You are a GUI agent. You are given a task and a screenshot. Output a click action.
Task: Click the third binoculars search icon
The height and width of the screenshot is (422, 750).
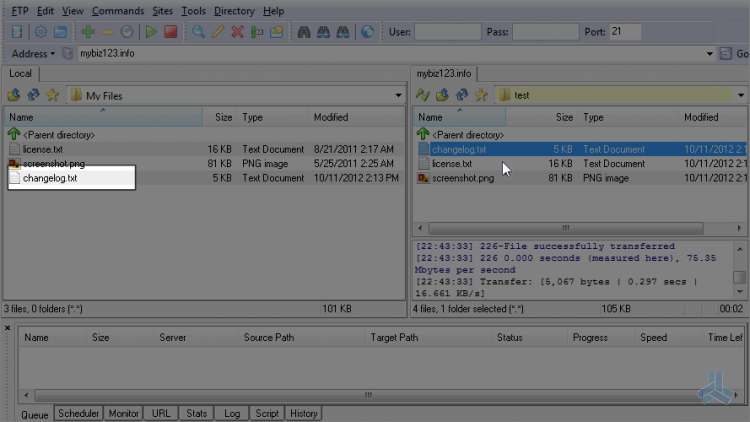coord(343,32)
